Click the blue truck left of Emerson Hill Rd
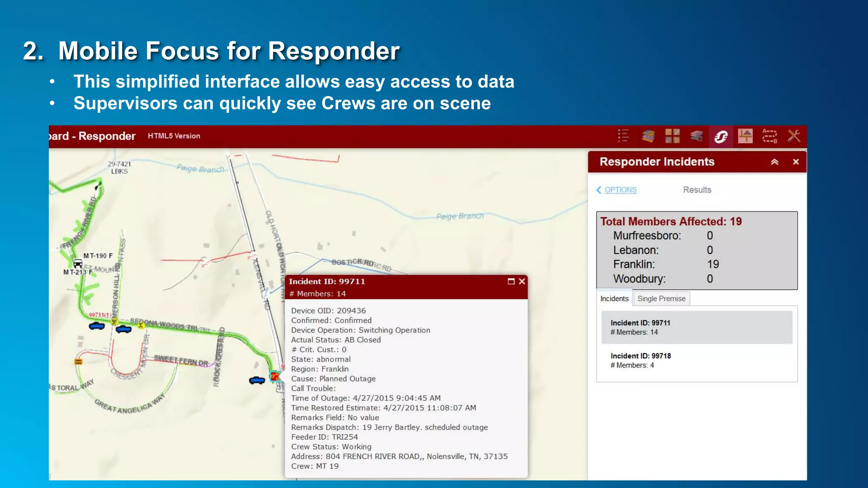 coord(97,326)
